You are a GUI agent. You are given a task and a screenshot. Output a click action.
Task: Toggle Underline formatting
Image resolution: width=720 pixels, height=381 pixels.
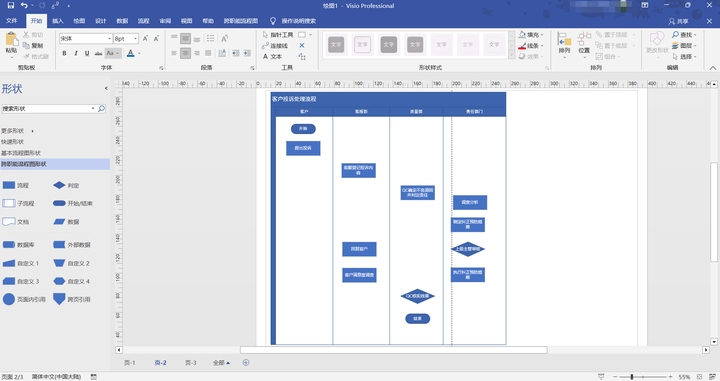(x=87, y=53)
